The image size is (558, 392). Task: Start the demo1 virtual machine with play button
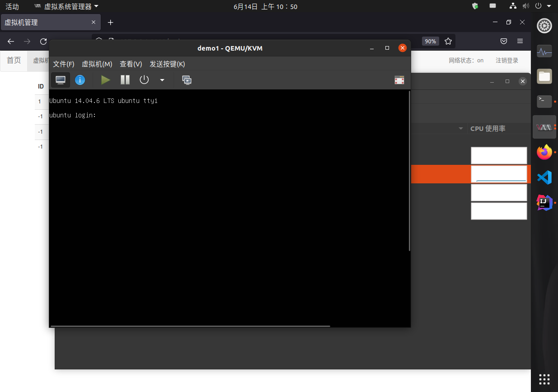pos(106,80)
